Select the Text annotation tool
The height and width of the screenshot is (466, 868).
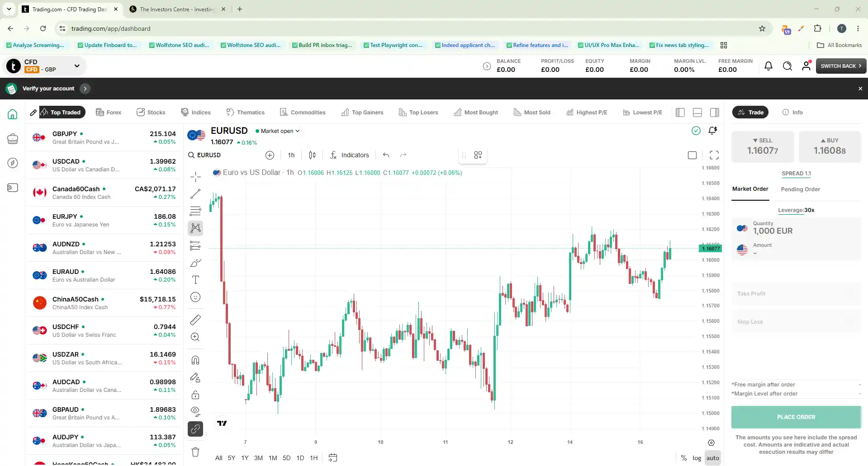click(x=195, y=280)
